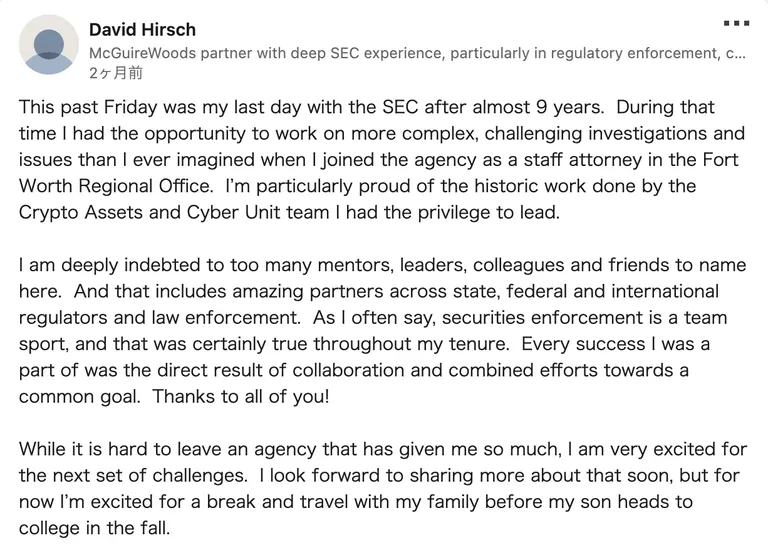768x555 pixels.
Task: Click the second paragraph beginning 'I am deeply indebted'
Action: coord(382,331)
